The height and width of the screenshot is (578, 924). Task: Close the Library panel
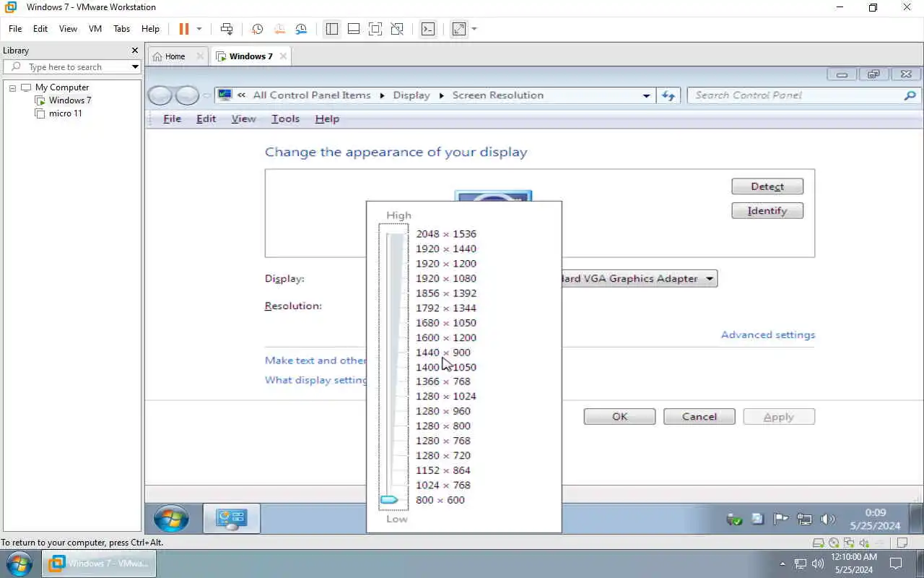134,51
